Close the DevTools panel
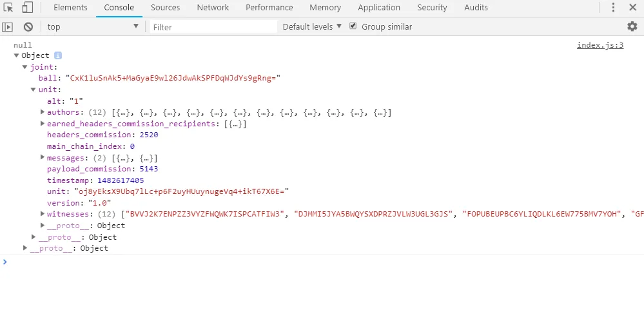This screenshot has width=644, height=328. click(633, 7)
